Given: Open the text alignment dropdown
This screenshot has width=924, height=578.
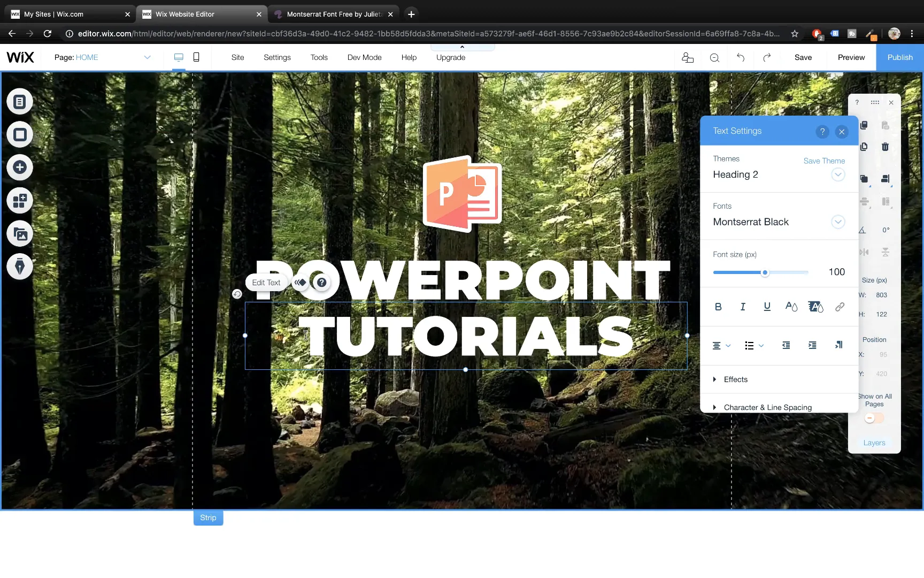Looking at the screenshot, I should click(721, 346).
